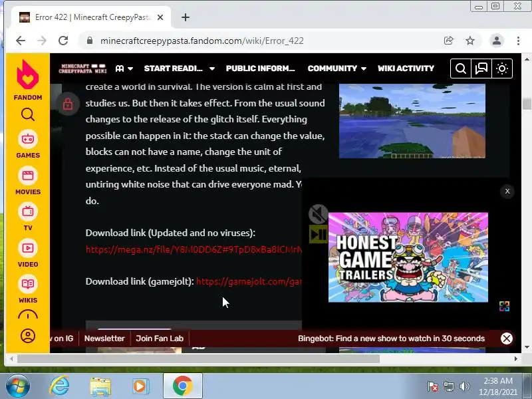The image size is (532, 399).
Task: Dismiss the Bingebot banner
Action: click(x=507, y=338)
